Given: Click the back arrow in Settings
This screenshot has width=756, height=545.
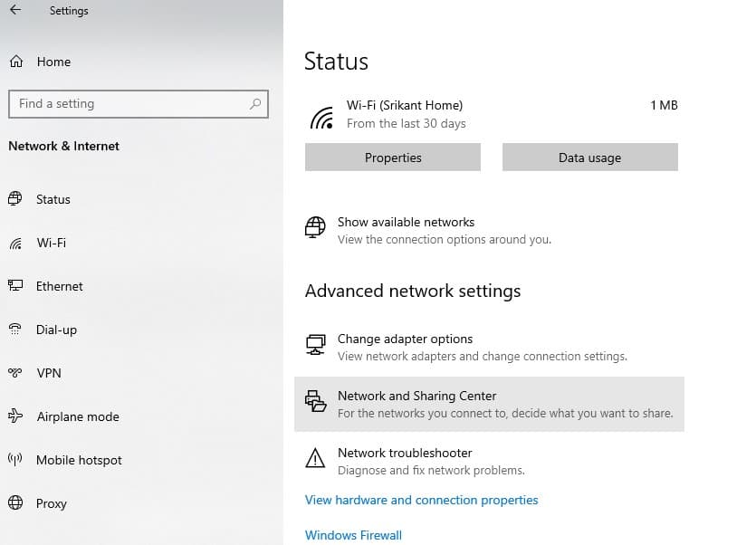Looking at the screenshot, I should coord(15,10).
